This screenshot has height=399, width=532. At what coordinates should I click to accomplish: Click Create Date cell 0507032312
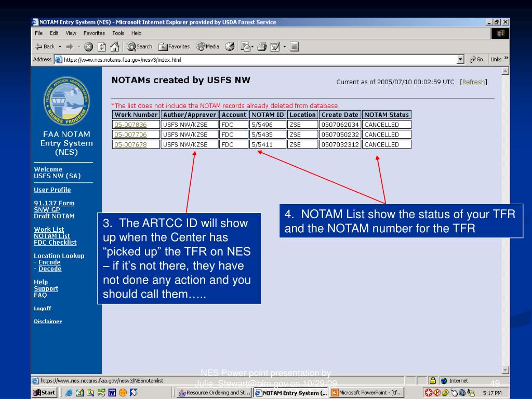[340, 144]
